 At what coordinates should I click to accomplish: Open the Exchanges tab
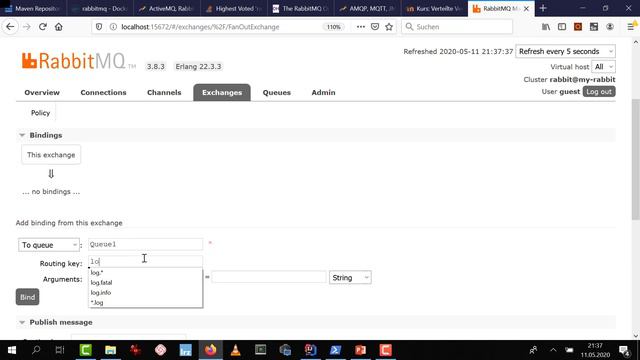[x=222, y=93]
